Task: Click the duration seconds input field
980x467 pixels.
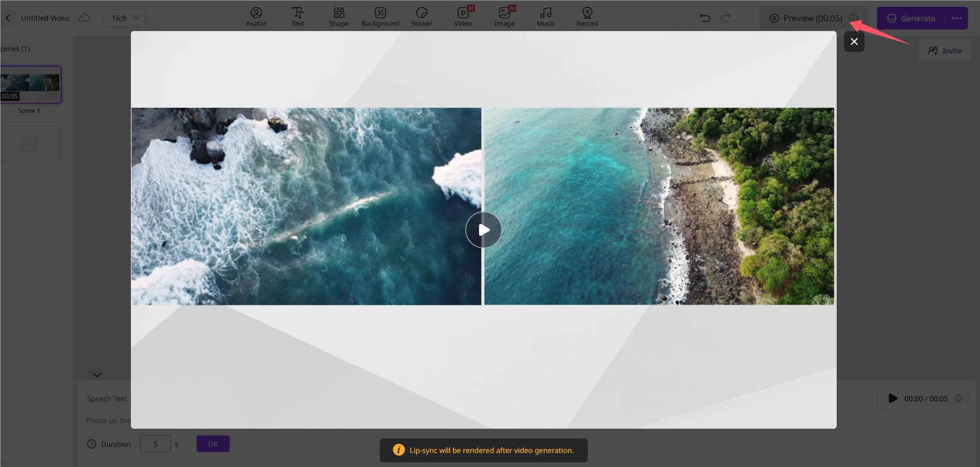Action: click(156, 444)
